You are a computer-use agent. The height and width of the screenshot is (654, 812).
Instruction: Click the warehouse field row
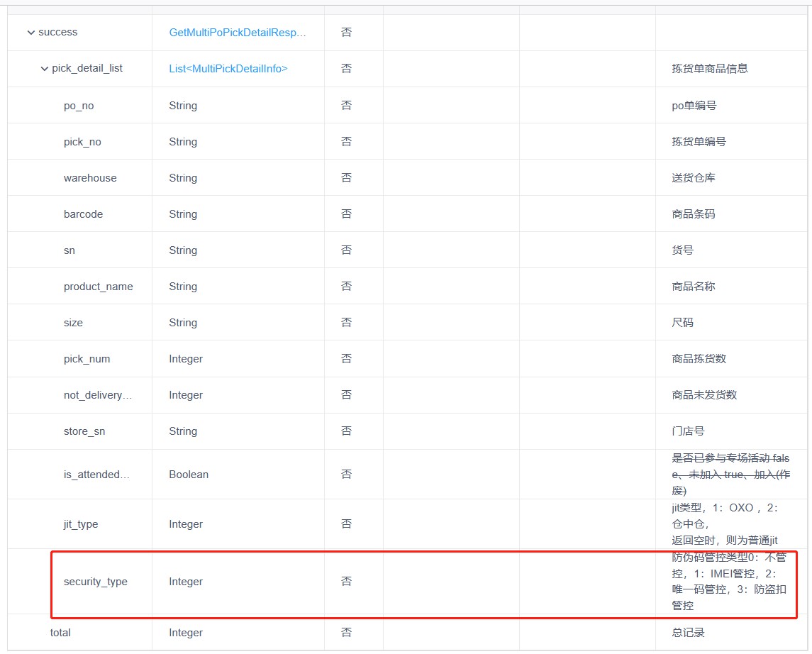90,178
